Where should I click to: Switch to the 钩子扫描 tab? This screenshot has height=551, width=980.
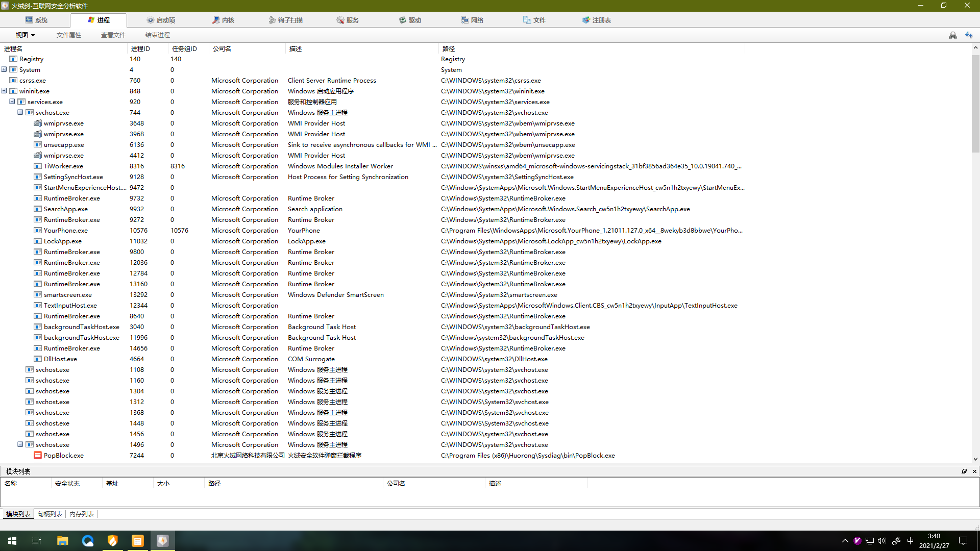(x=285, y=20)
